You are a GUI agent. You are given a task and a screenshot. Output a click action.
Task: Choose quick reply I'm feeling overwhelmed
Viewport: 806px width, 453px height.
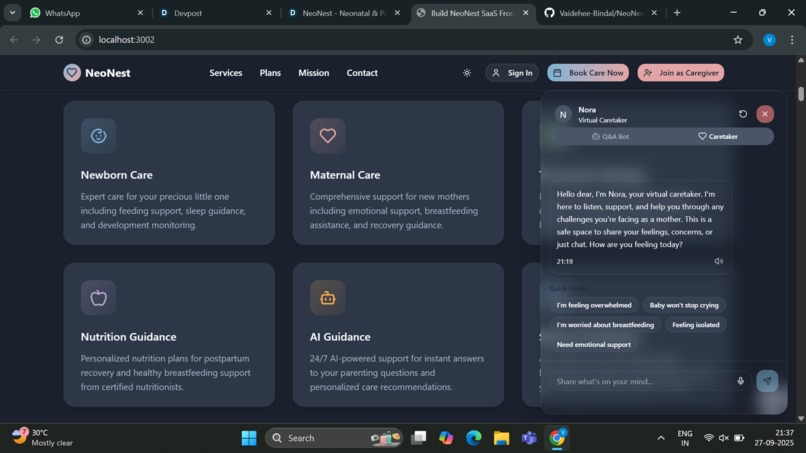pyautogui.click(x=594, y=305)
